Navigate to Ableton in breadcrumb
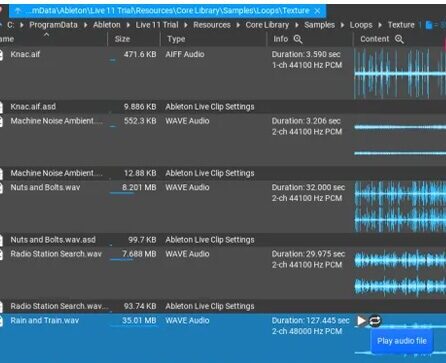The height and width of the screenshot is (363, 446). 107,25
